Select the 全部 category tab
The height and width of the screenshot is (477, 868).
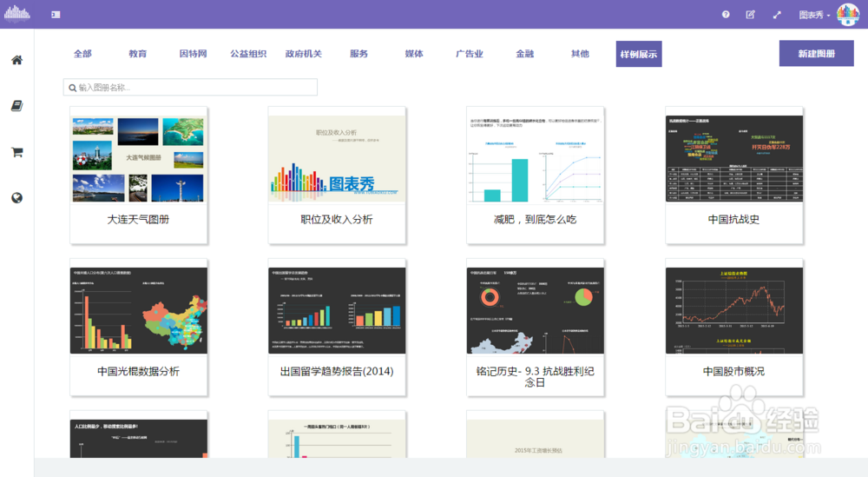[x=82, y=54]
